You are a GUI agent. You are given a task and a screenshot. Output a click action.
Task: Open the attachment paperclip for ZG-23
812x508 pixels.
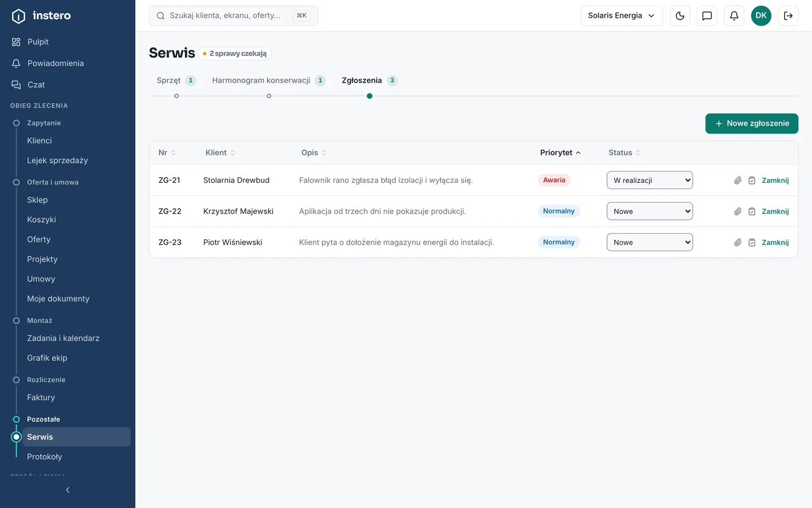coord(738,242)
